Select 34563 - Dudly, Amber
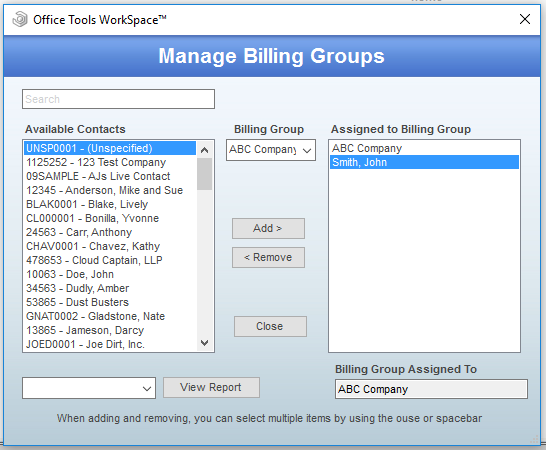 pos(110,288)
